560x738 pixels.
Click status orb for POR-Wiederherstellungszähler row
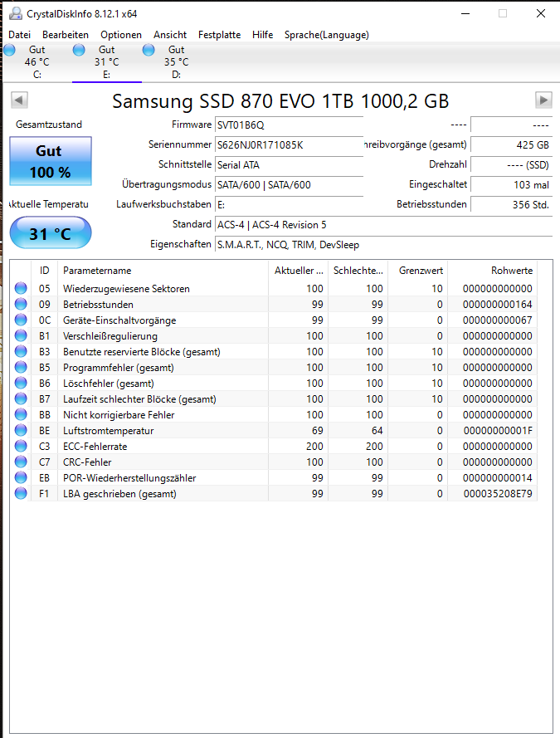point(21,477)
